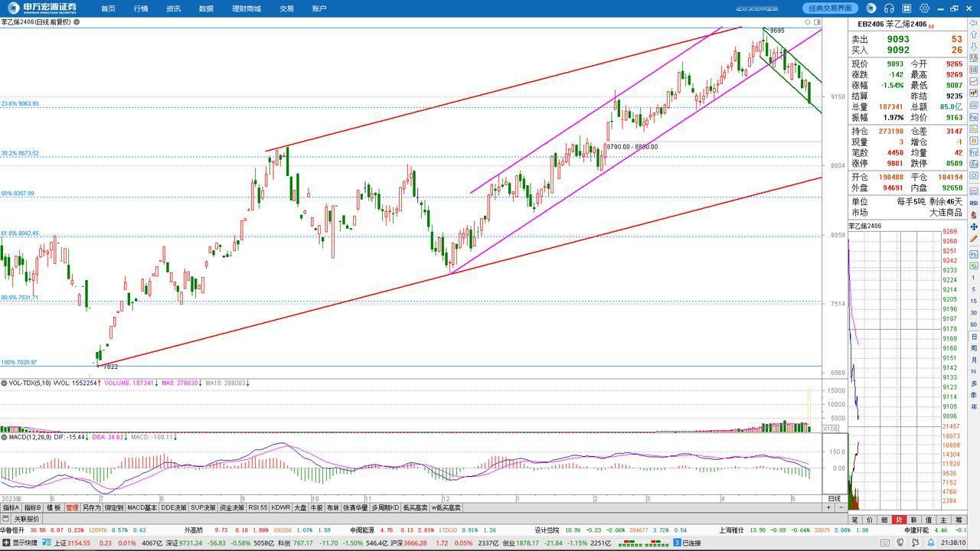The width and height of the screenshot is (980, 551).
Task: Open the four-square layout grid icon
Action: (906, 8)
